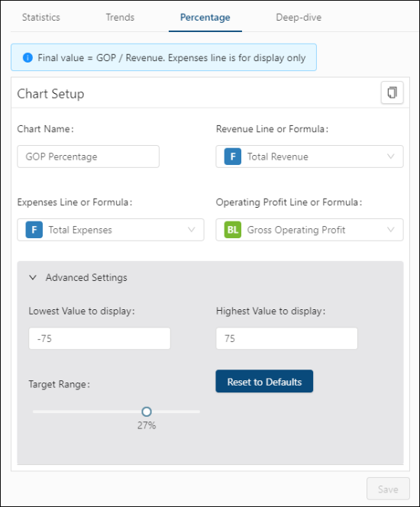Image resolution: width=420 pixels, height=507 pixels.
Task: Click the green BL badge icon
Action: tap(232, 230)
